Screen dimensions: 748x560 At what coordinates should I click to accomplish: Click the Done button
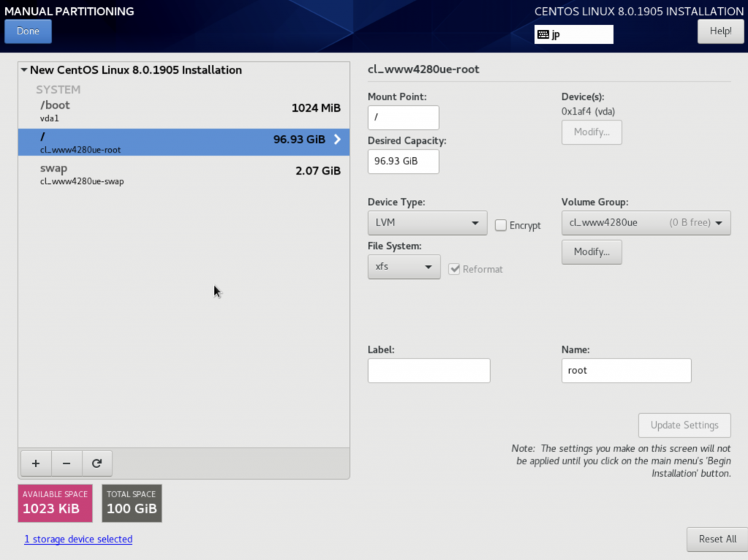pyautogui.click(x=28, y=31)
